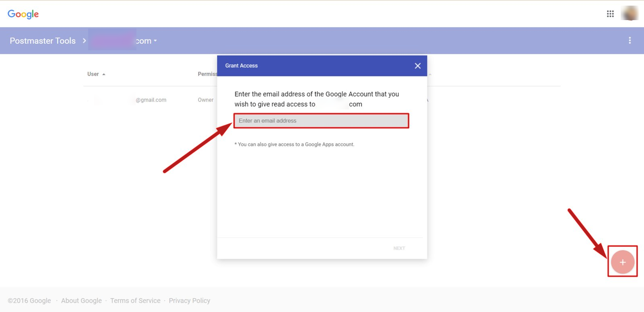Viewport: 644px width, 312px height.
Task: Click the Google Apps account note text
Action: pyautogui.click(x=295, y=144)
